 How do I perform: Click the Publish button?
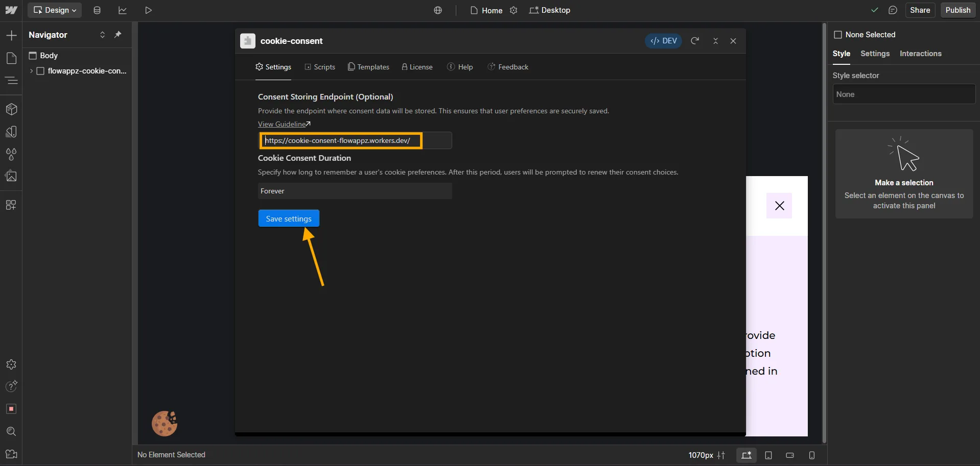point(958,10)
